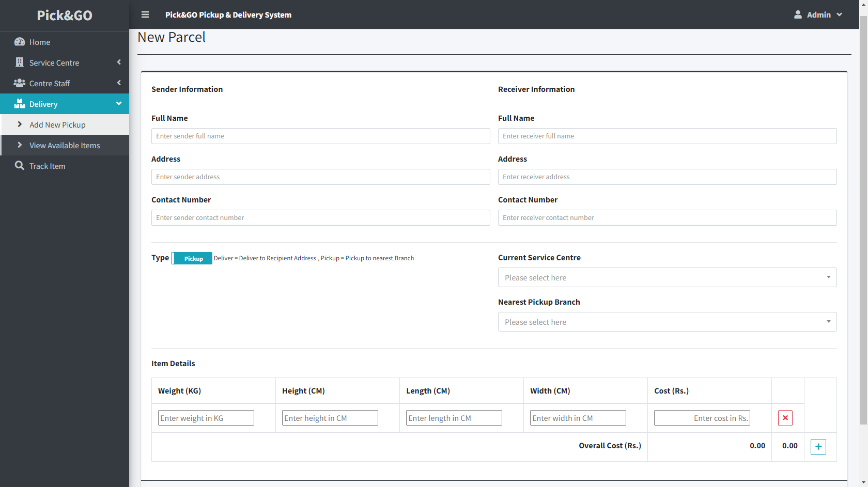Select View Available Items submenu
Screen dimensions: 868x487
pyautogui.click(x=65, y=145)
